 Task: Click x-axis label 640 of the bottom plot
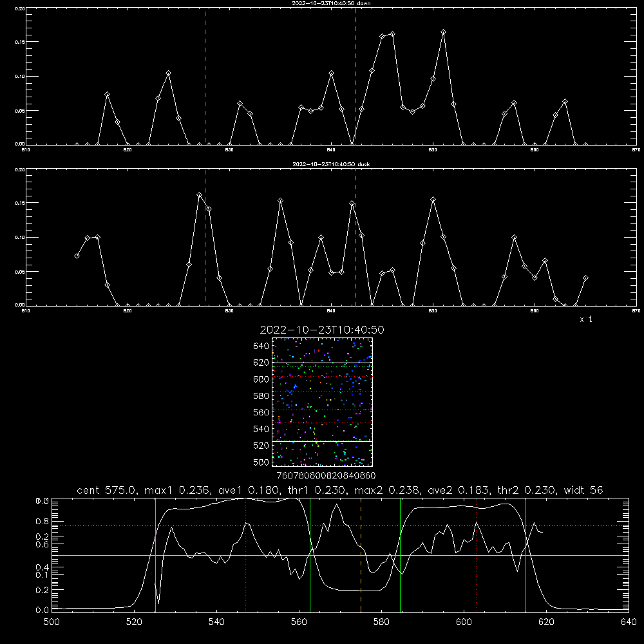(x=629, y=622)
